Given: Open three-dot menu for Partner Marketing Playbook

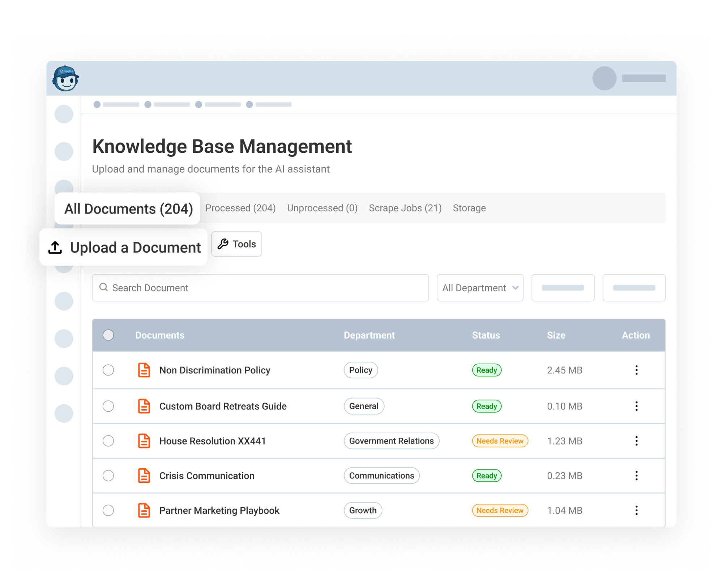Looking at the screenshot, I should [x=636, y=510].
